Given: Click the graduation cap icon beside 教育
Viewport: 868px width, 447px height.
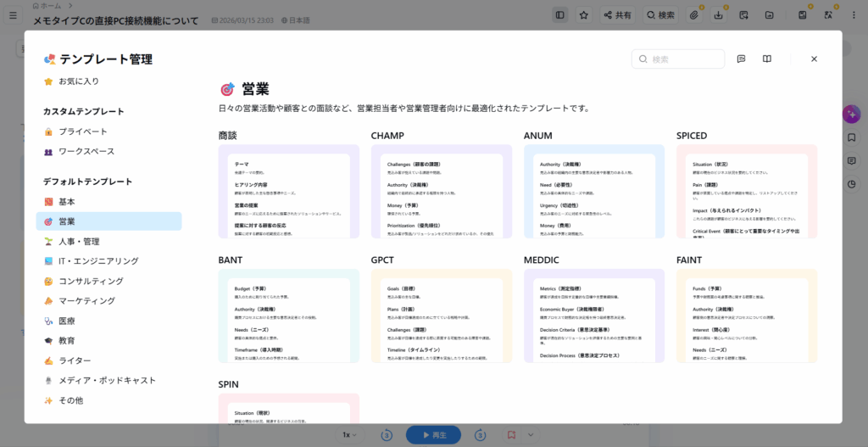Looking at the screenshot, I should click(x=48, y=341).
